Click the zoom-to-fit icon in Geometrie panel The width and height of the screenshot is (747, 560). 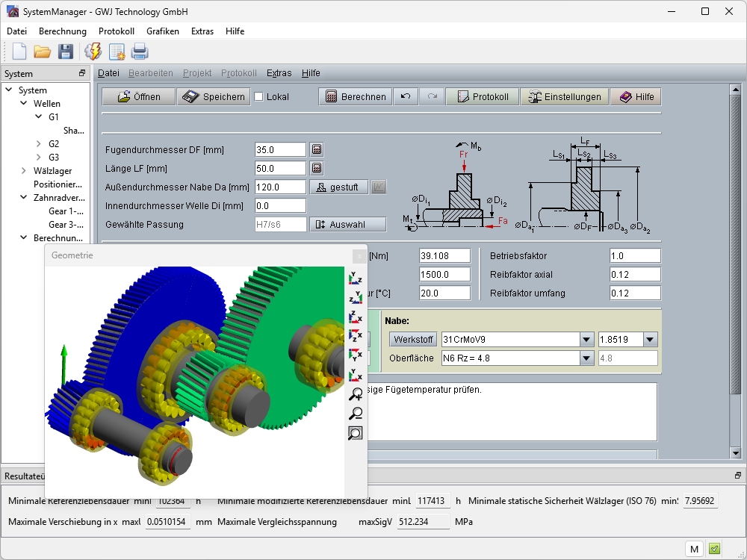[x=356, y=433]
